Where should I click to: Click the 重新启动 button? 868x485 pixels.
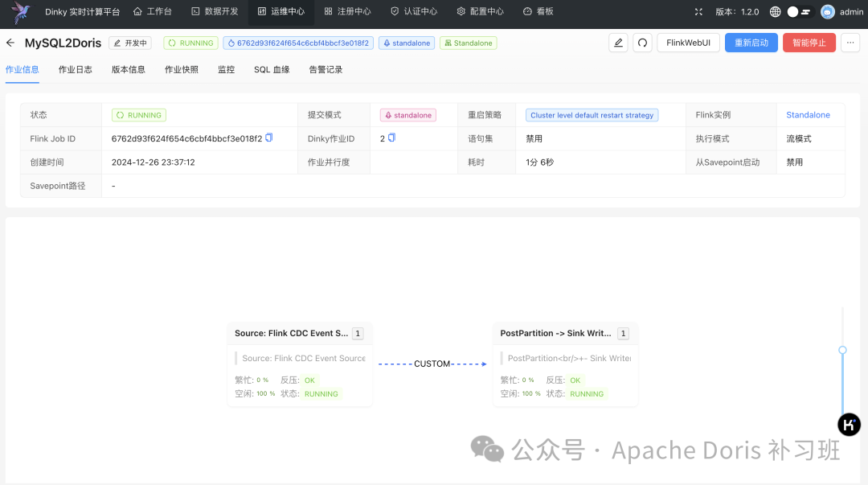751,43
